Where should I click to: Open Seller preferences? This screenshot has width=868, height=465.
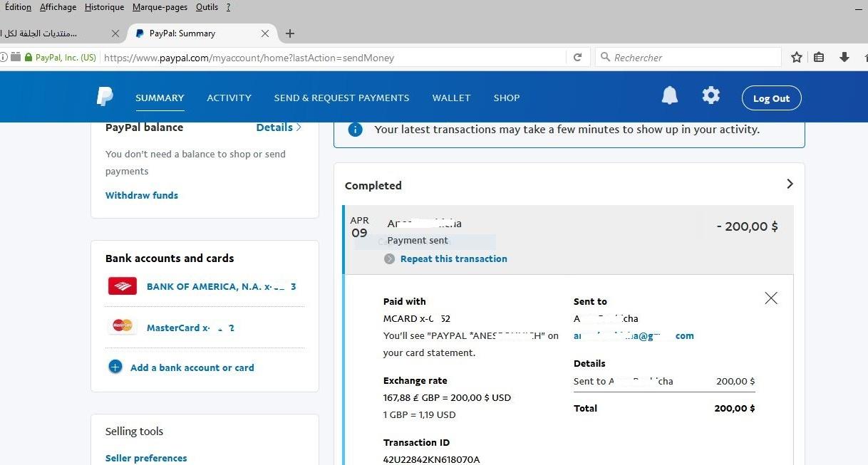pos(146,458)
